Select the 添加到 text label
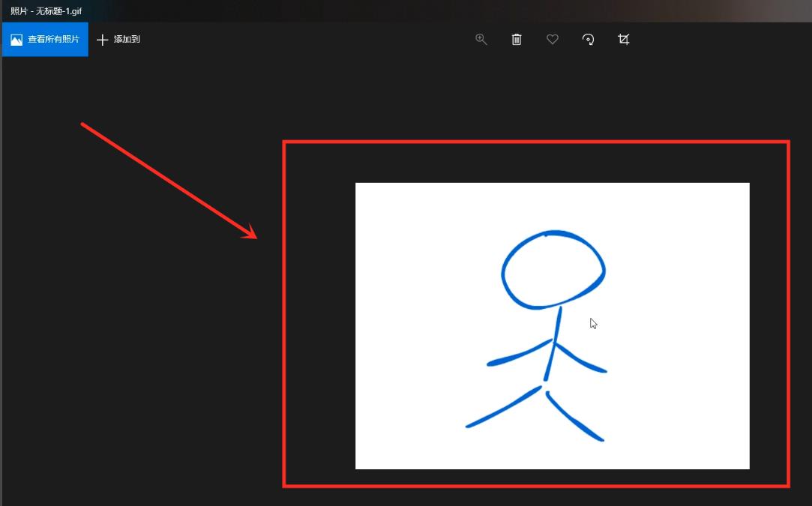Image resolution: width=812 pixels, height=506 pixels. (127, 40)
